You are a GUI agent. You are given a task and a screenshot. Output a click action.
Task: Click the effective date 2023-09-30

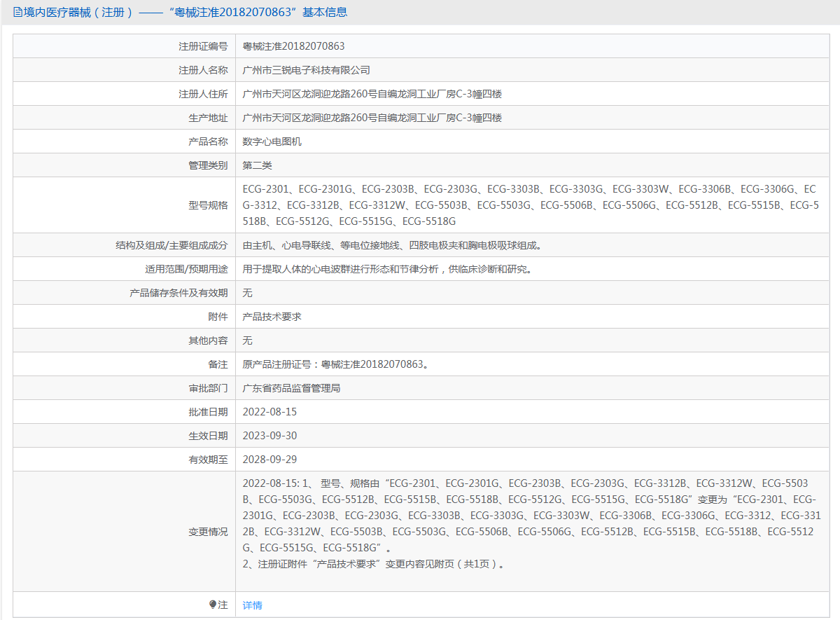(x=269, y=436)
